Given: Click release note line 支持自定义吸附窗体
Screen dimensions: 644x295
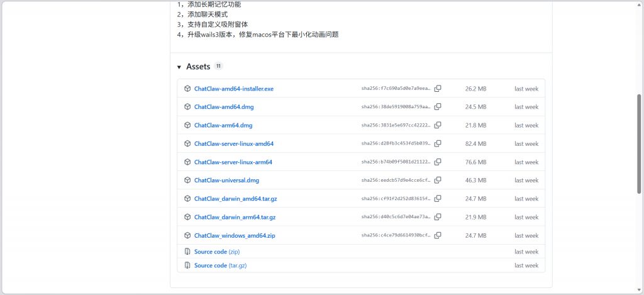Looking at the screenshot, I should [213, 25].
